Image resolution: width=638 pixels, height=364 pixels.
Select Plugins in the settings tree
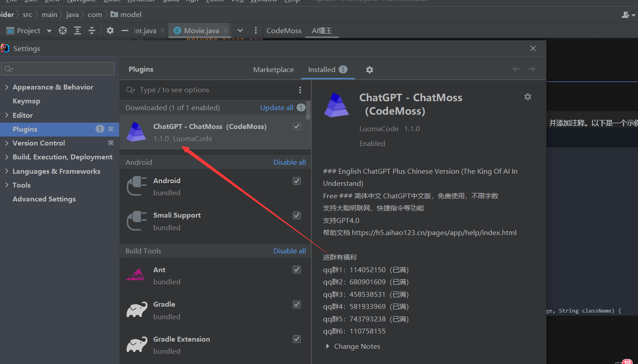click(60, 129)
